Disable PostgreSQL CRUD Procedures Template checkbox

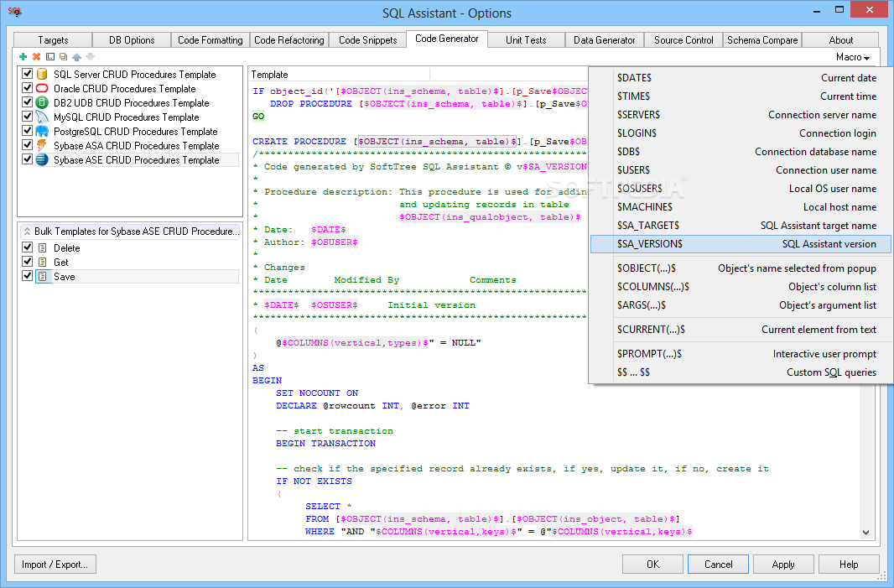(27, 131)
